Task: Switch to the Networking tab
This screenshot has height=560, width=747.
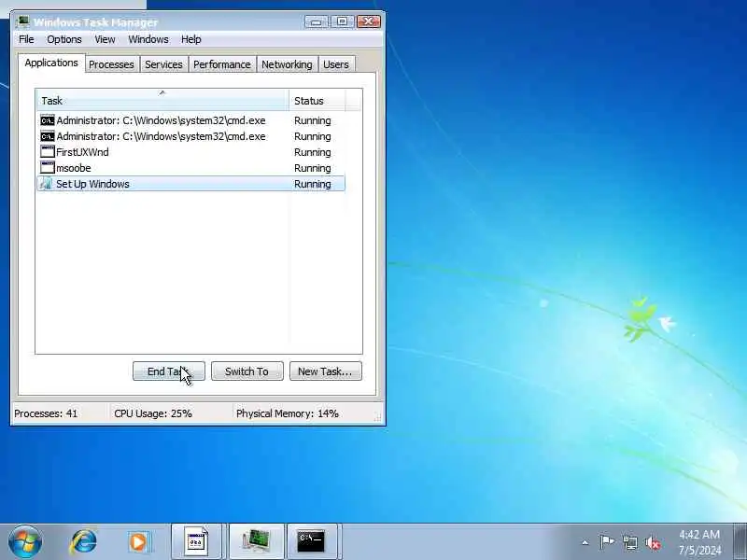Action: tap(287, 64)
